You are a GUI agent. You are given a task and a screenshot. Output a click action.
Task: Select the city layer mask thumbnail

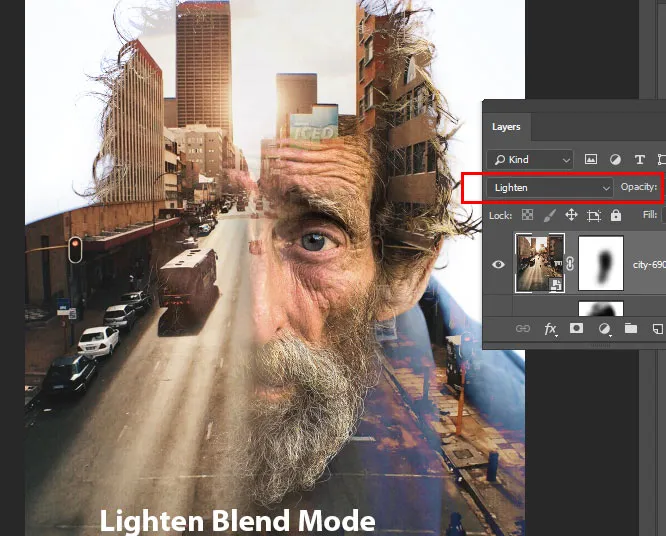point(601,263)
